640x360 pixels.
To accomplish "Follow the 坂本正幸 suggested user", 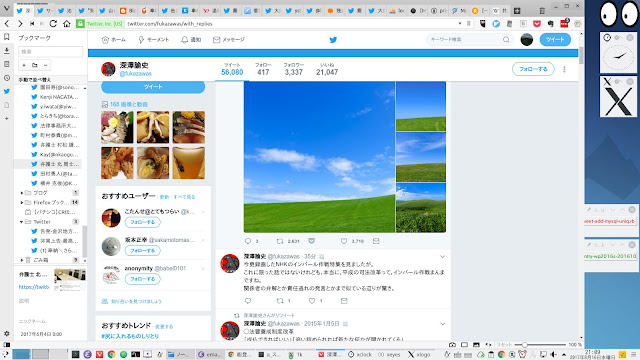I will point(142,251).
